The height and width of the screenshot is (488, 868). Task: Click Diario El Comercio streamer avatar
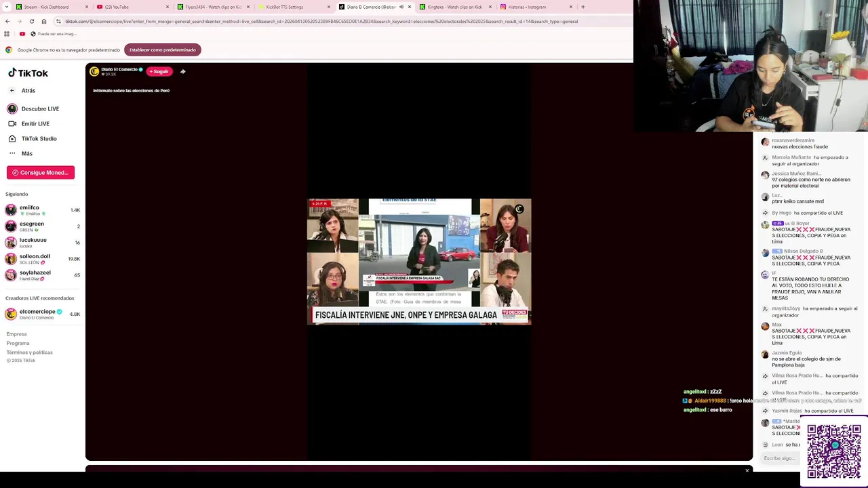tap(94, 71)
